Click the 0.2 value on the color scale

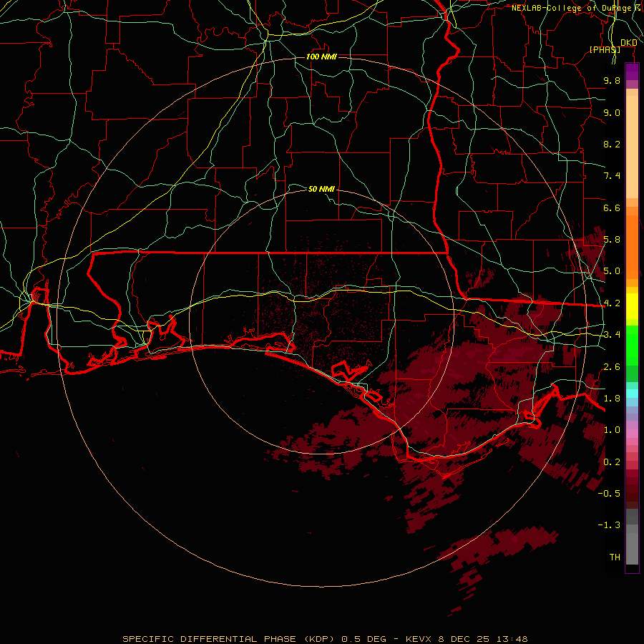point(612,462)
